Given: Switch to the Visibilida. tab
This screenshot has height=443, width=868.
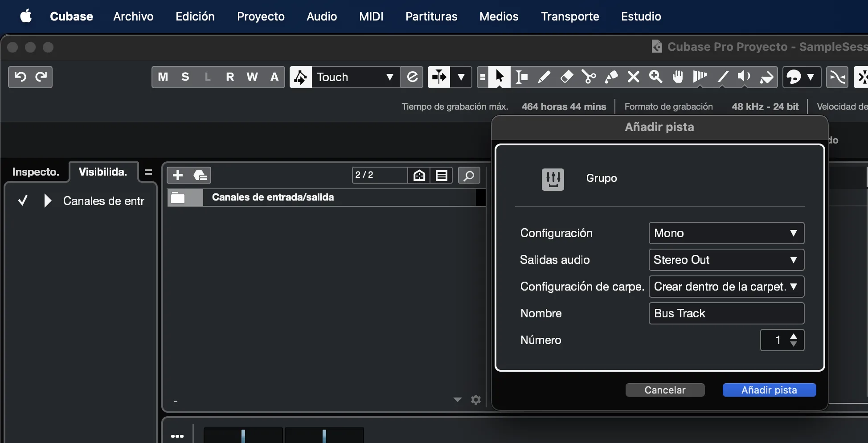Looking at the screenshot, I should [103, 172].
